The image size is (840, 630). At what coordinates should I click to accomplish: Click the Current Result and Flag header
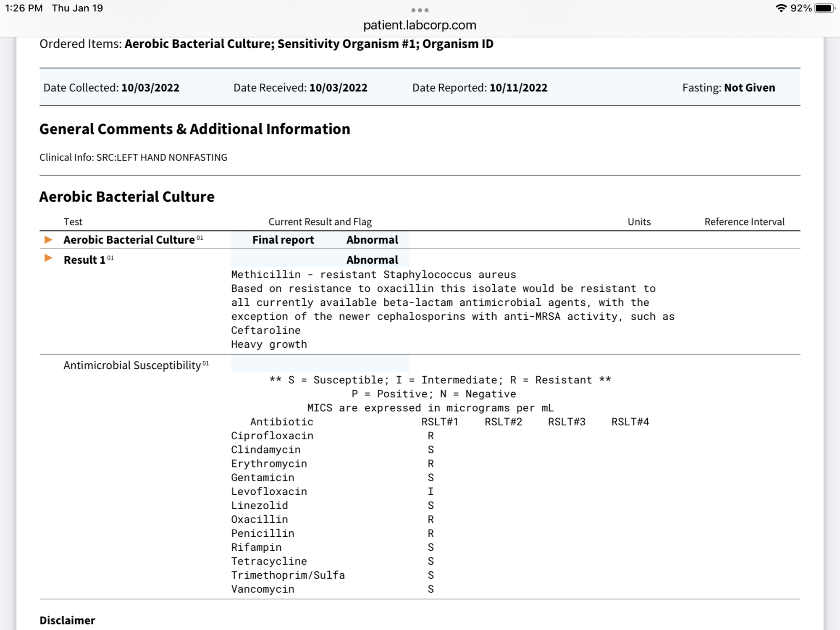tap(320, 222)
